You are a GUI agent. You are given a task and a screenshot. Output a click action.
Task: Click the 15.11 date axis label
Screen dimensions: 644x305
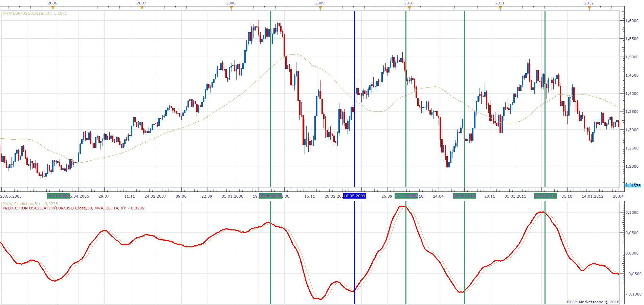pyautogui.click(x=310, y=196)
